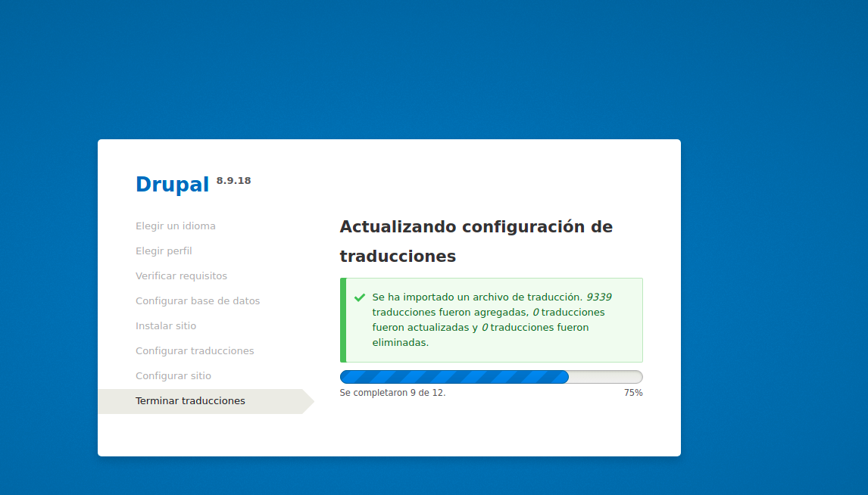Select the Instalar sitio step
The image size is (868, 495).
166,325
